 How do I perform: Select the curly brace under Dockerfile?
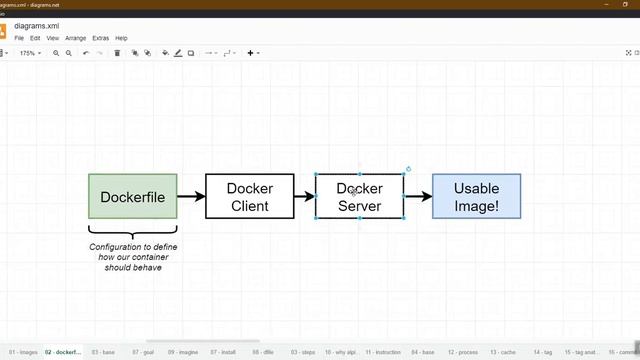[x=133, y=232]
